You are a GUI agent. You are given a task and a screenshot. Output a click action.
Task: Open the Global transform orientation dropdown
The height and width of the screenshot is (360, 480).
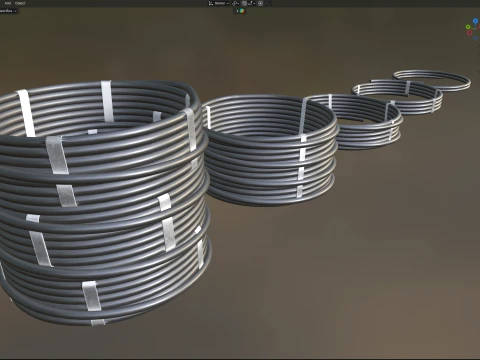pyautogui.click(x=219, y=3)
